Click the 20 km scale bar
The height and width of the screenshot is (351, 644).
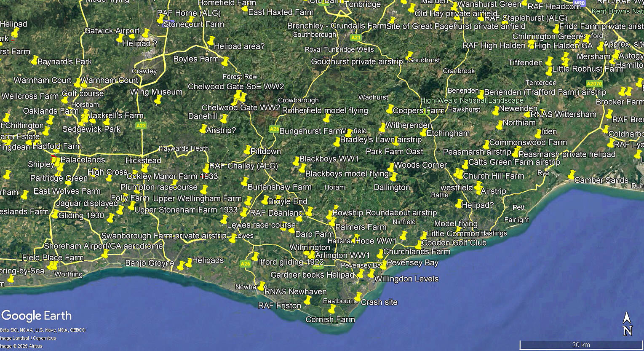pyautogui.click(x=580, y=345)
